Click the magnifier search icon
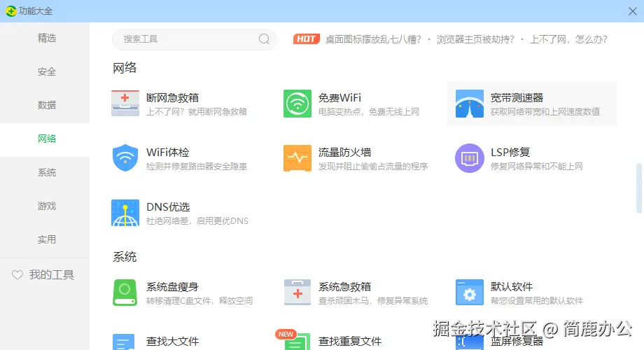 point(264,39)
